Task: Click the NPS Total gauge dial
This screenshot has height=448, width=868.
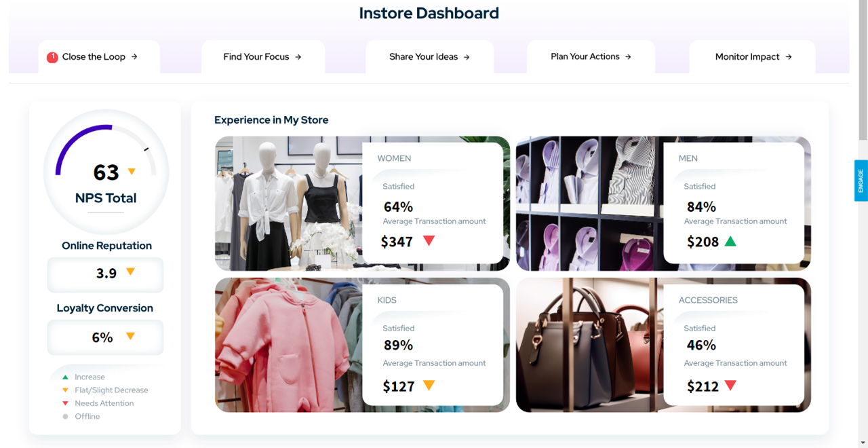Action: [106, 172]
